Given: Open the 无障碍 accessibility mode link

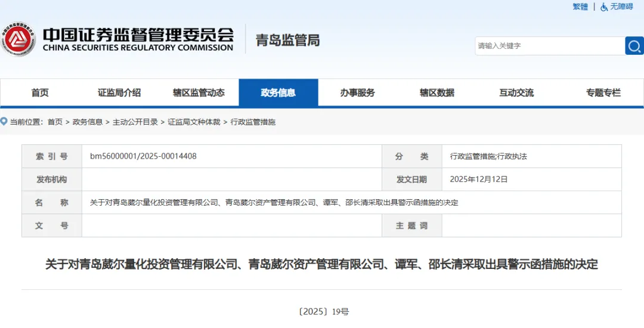Looking at the screenshot, I should (x=621, y=7).
